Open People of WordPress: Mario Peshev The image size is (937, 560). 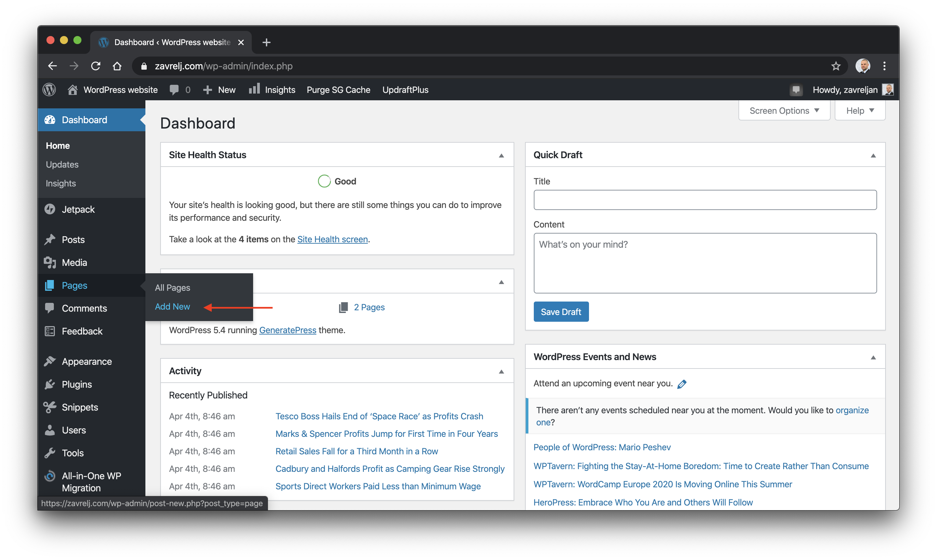(x=602, y=447)
